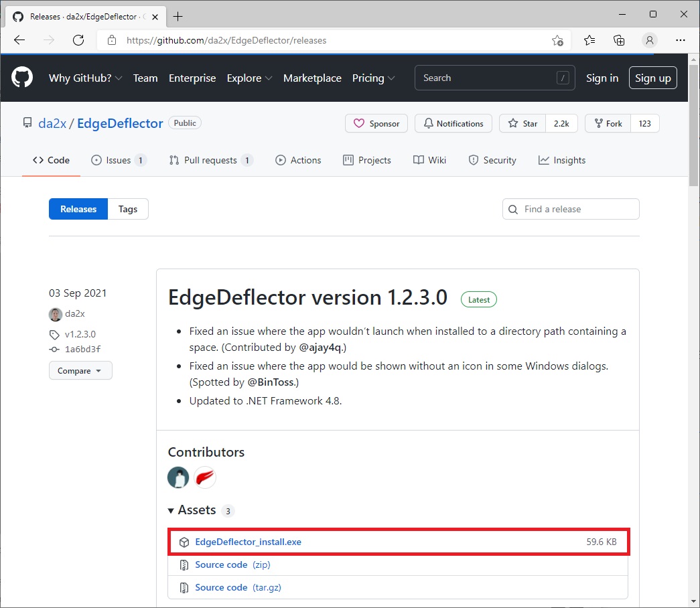Download Source code (tar.gz)
Viewport: 700px width, 608px height.
238,587
